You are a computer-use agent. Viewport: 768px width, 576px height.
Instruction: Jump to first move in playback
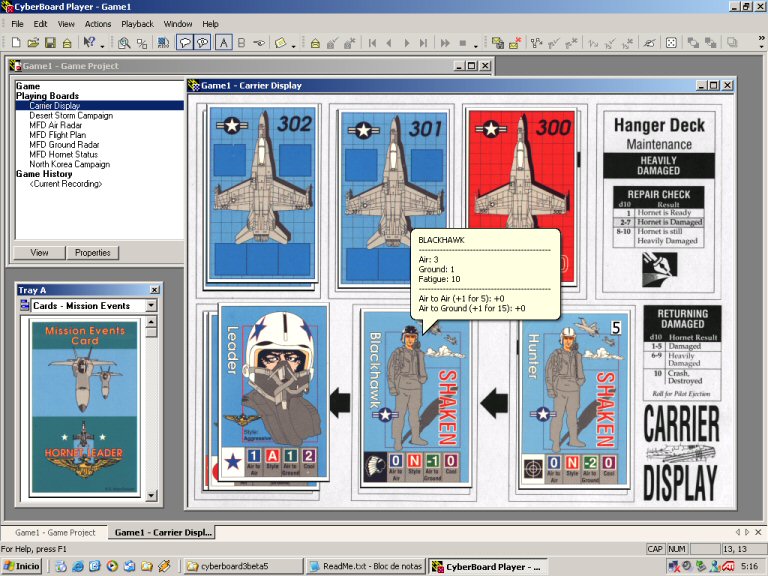point(372,43)
